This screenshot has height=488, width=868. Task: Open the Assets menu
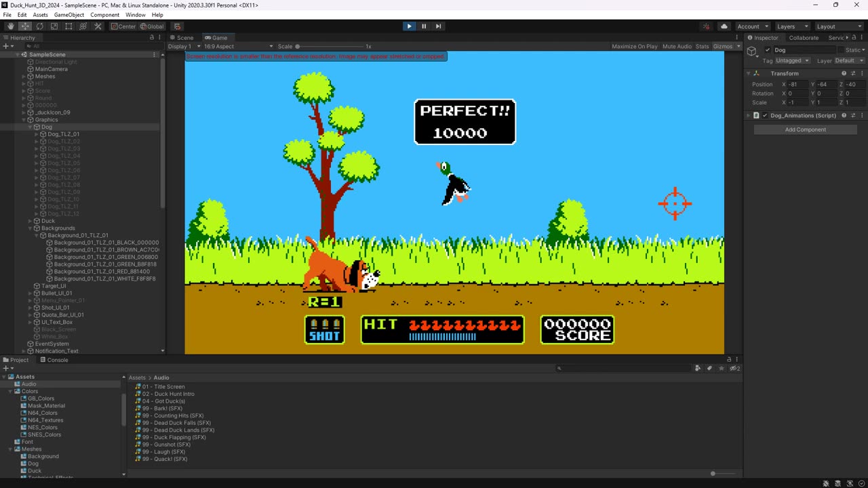click(41, 15)
